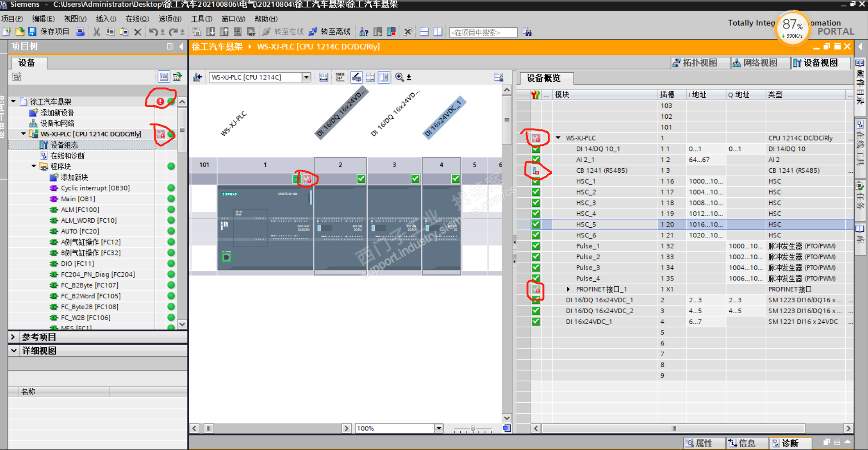Collapse the WS-XJ-PLC tree node
The image size is (868, 450).
(x=24, y=134)
